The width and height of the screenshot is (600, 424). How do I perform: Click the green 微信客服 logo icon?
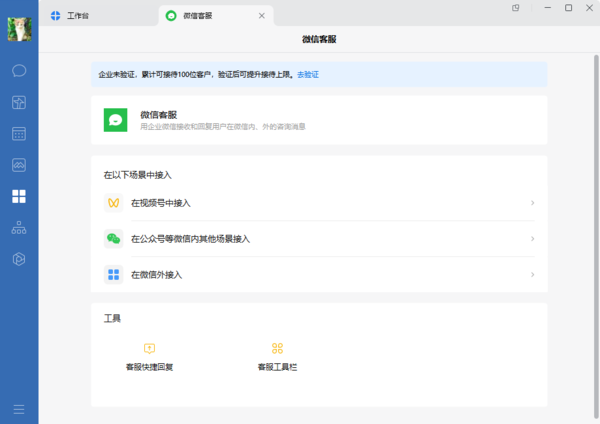click(x=116, y=120)
